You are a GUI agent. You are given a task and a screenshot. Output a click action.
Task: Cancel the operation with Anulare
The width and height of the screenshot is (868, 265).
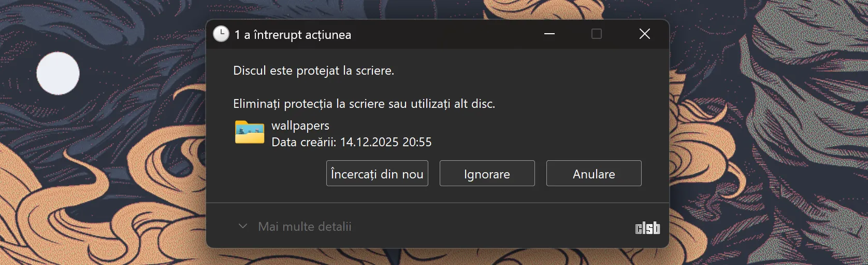click(594, 174)
